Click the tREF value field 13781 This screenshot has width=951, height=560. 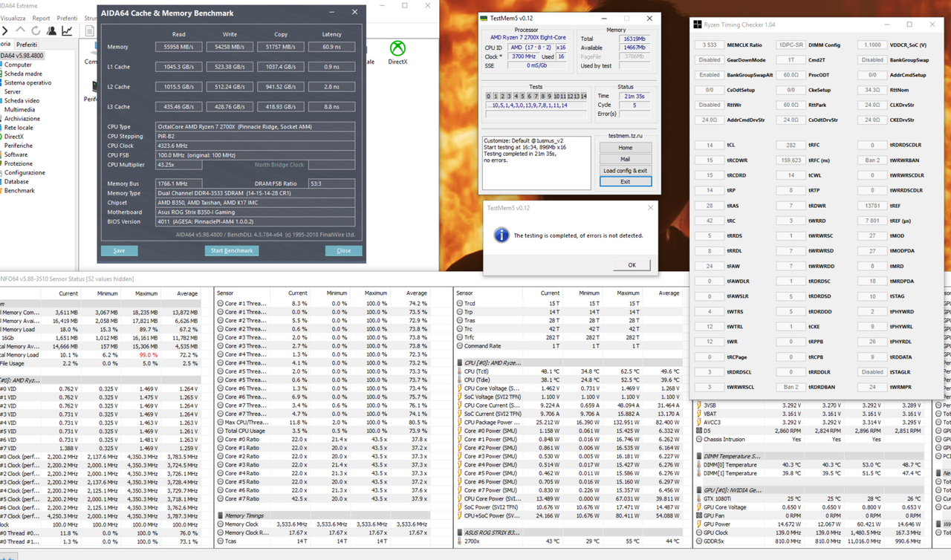[x=872, y=206]
